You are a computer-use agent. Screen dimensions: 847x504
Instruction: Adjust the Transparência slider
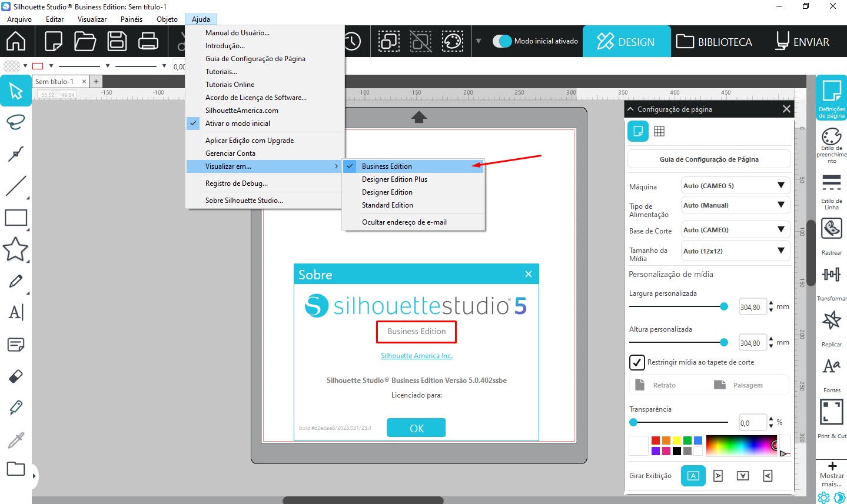pos(633,422)
